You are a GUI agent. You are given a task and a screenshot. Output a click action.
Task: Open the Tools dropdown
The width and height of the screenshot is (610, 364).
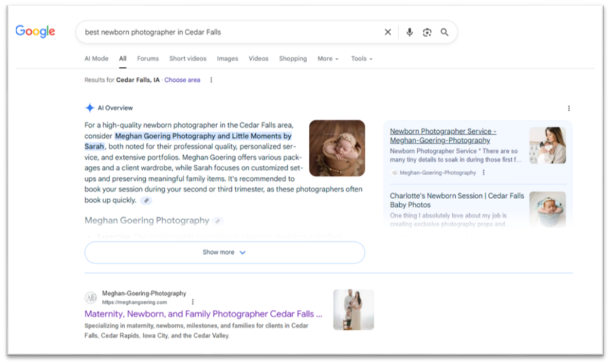pyautogui.click(x=361, y=59)
